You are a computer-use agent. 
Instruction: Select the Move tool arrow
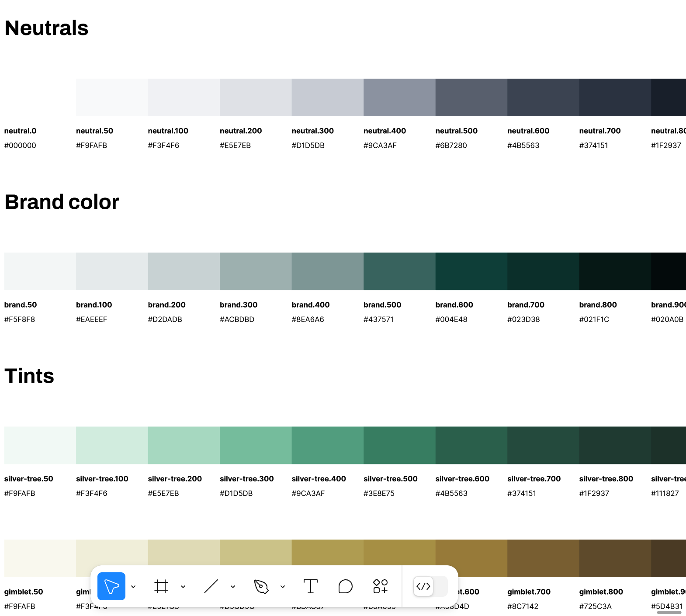tap(111, 586)
